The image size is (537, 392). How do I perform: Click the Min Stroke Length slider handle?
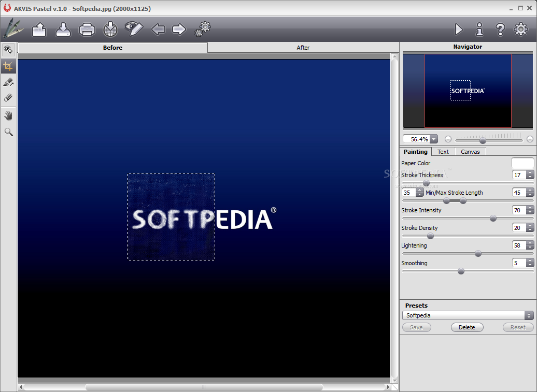447,201
